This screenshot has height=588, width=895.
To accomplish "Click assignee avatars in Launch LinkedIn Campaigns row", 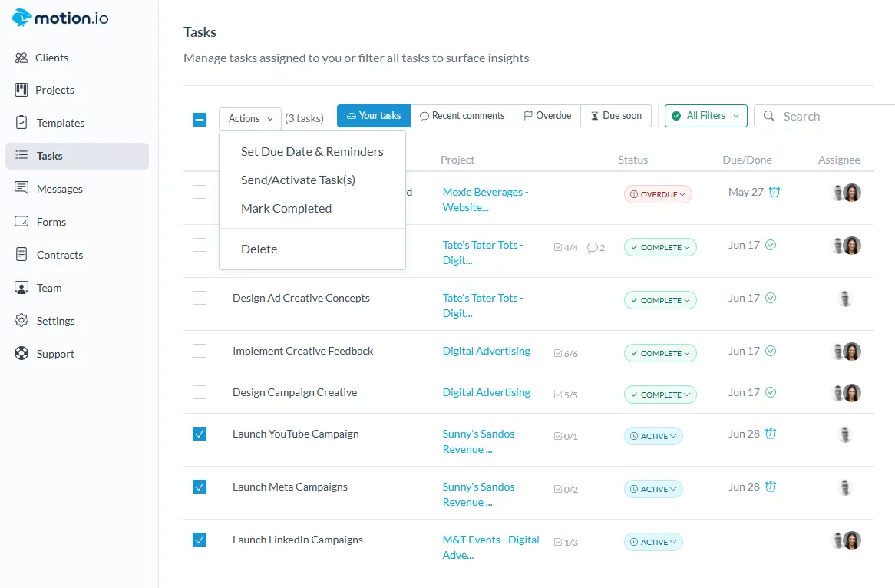I will click(x=847, y=540).
